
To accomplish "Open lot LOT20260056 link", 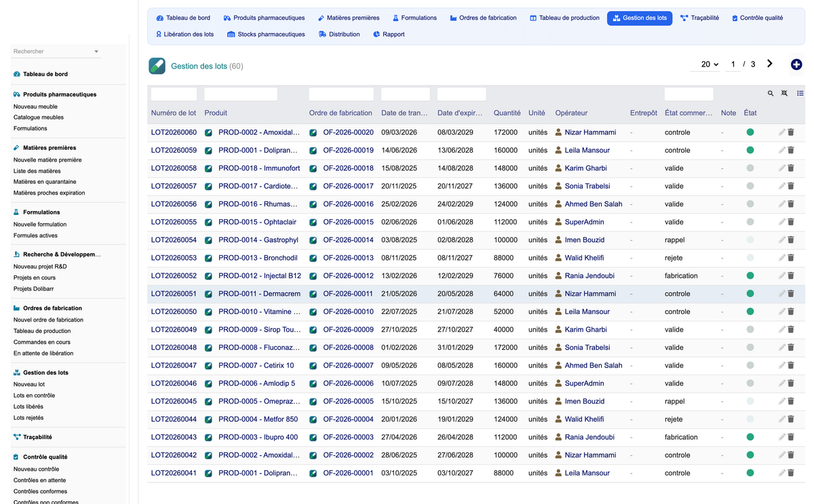I will (x=174, y=204).
